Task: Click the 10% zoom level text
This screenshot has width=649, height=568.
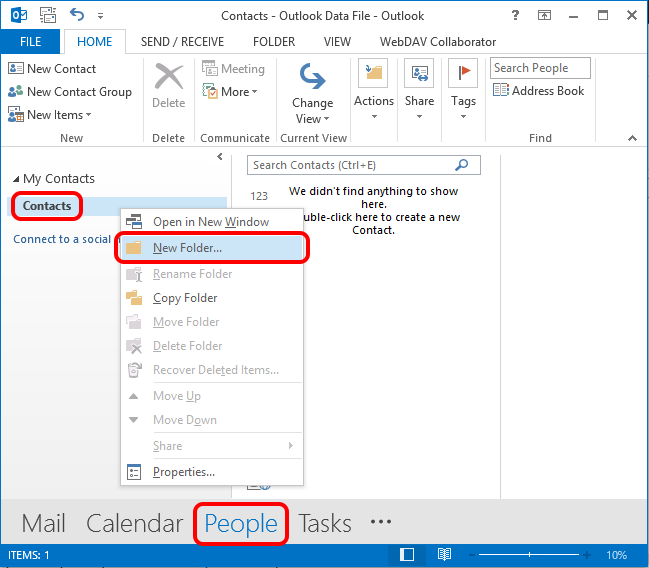Action: [x=616, y=555]
